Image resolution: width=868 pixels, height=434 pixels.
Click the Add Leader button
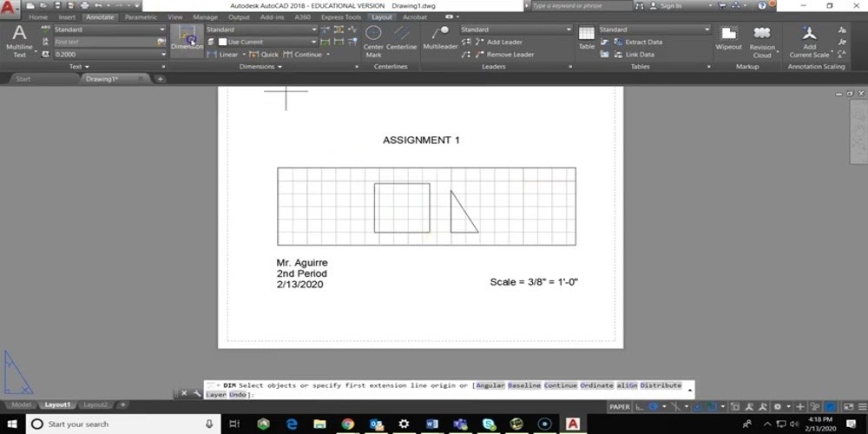click(503, 42)
